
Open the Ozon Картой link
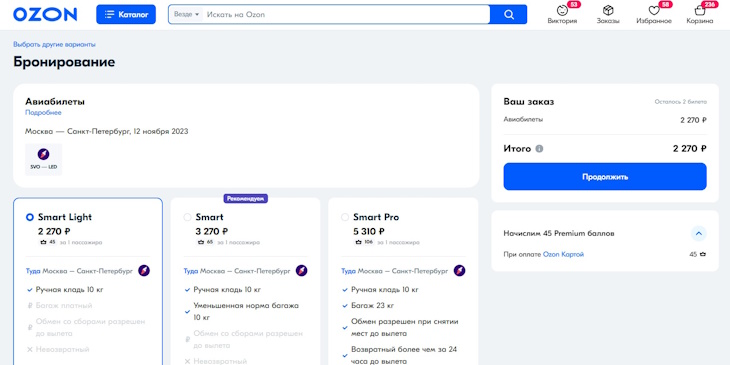point(563,255)
